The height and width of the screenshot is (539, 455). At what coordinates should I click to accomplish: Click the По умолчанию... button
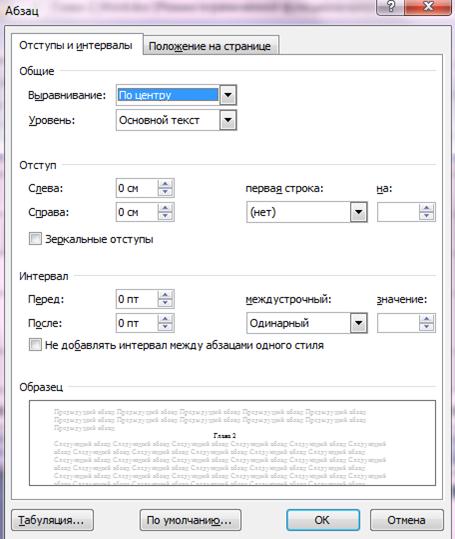coord(190,520)
